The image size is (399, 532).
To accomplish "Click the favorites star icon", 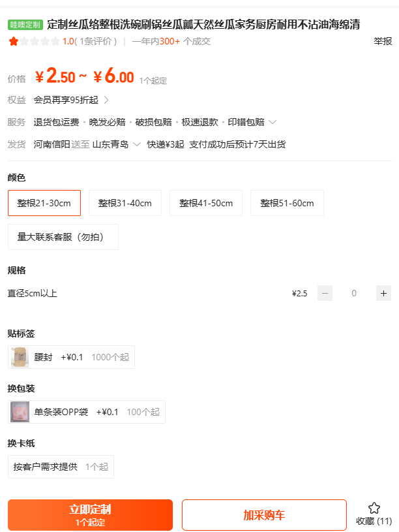I will pos(374,509).
